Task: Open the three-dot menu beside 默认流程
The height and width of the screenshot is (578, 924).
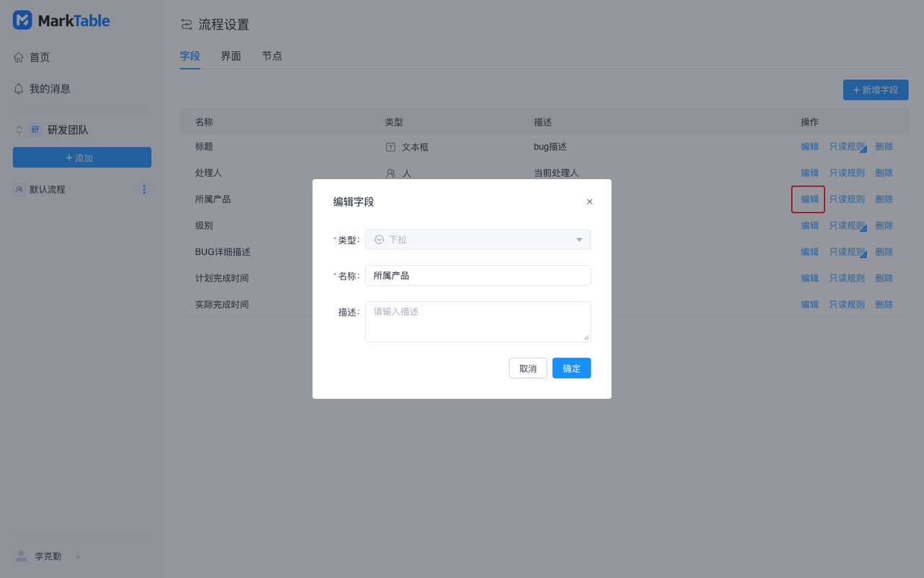Action: click(x=144, y=189)
